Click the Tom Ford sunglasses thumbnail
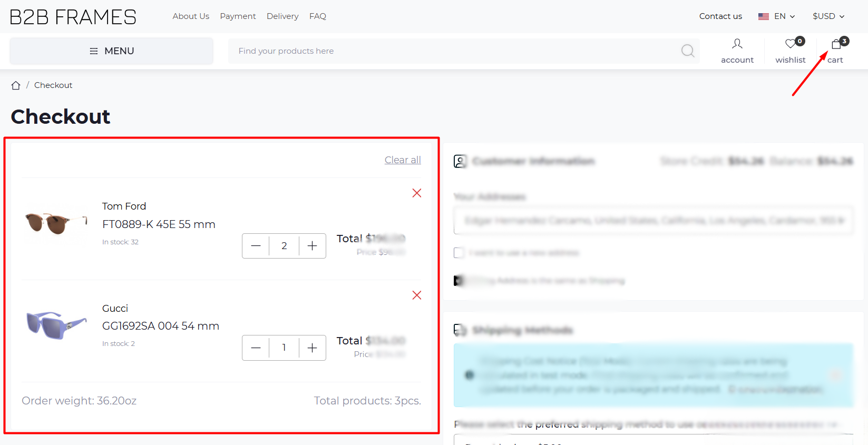The image size is (868, 445). (56, 223)
